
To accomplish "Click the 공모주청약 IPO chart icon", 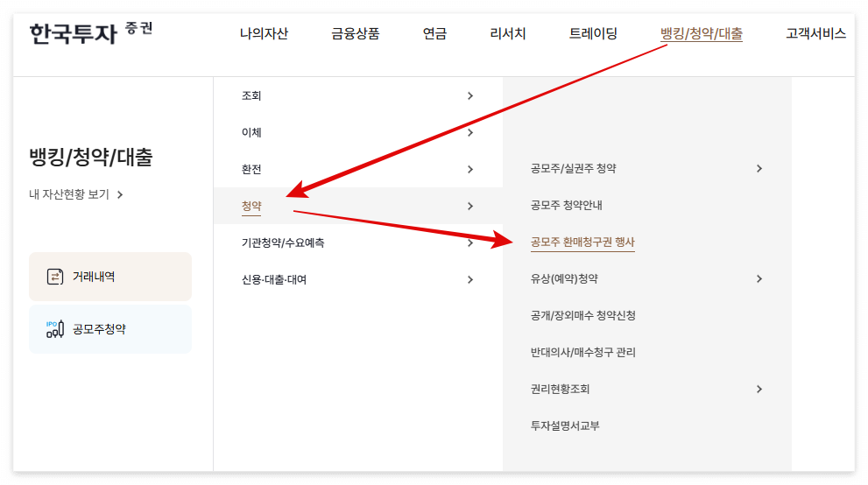I will coord(55,329).
